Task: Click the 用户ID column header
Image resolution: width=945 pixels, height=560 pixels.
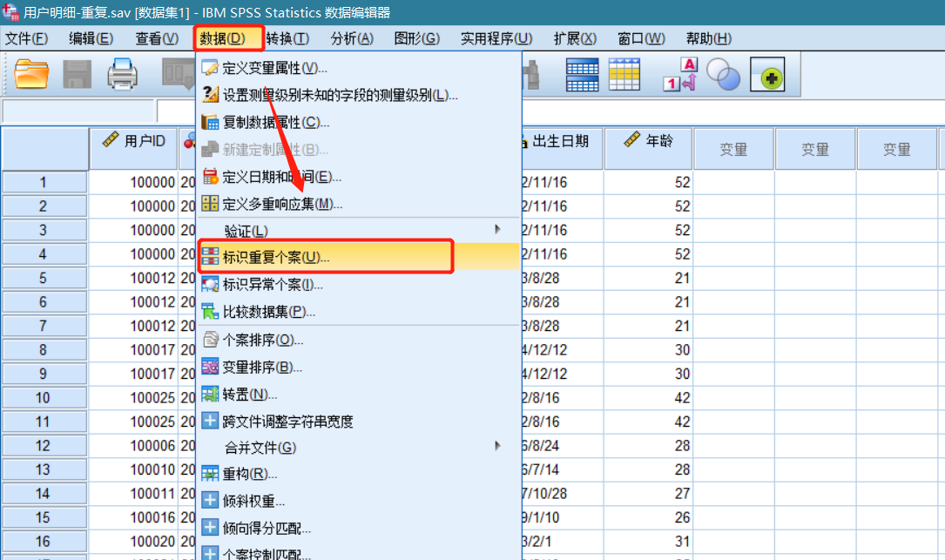Action: [133, 148]
